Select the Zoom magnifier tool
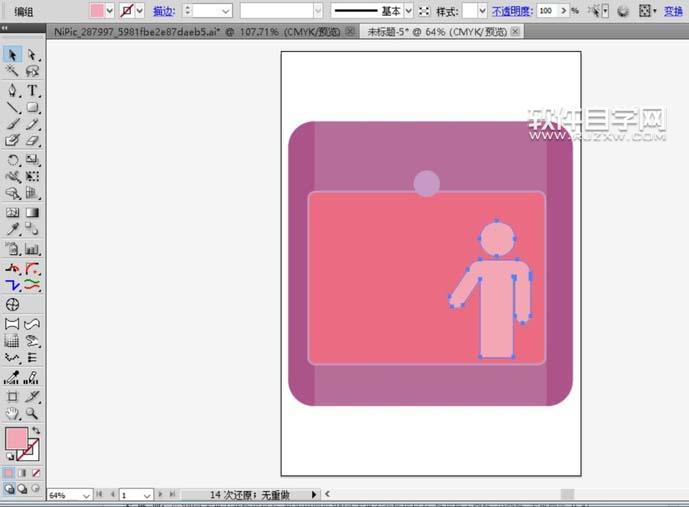Image resolution: width=689 pixels, height=507 pixels. [32, 413]
